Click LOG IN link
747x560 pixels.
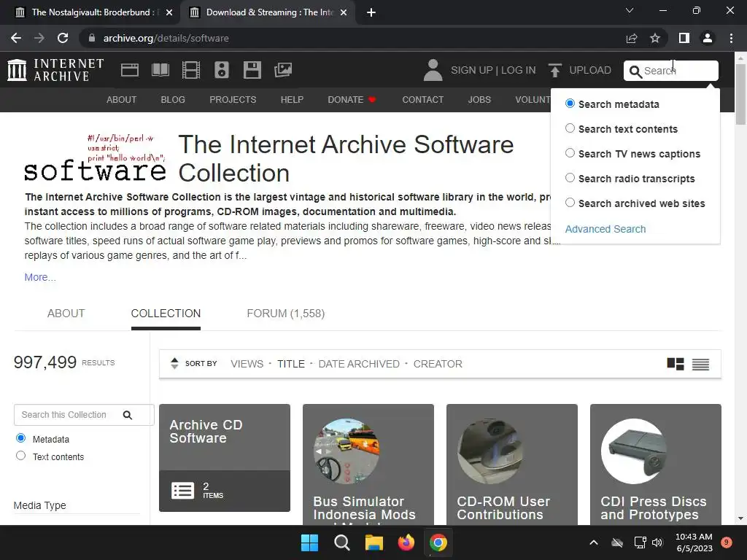click(x=519, y=70)
